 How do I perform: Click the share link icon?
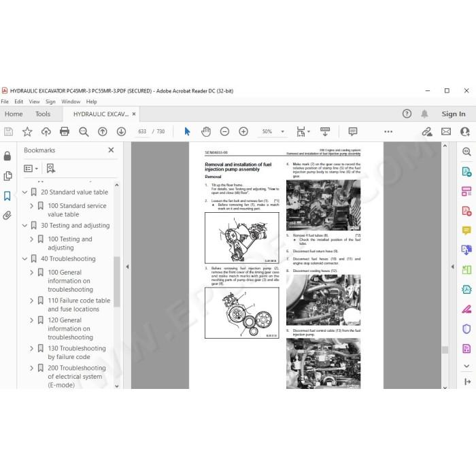tap(427, 131)
